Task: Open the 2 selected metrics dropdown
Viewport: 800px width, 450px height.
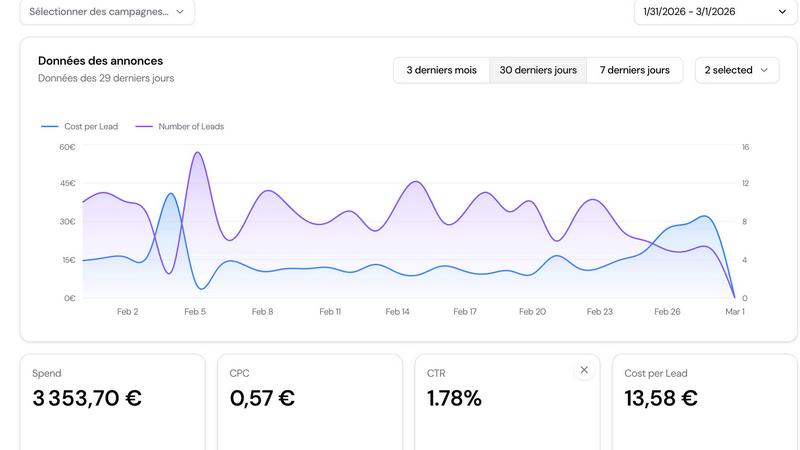Action: (x=737, y=70)
